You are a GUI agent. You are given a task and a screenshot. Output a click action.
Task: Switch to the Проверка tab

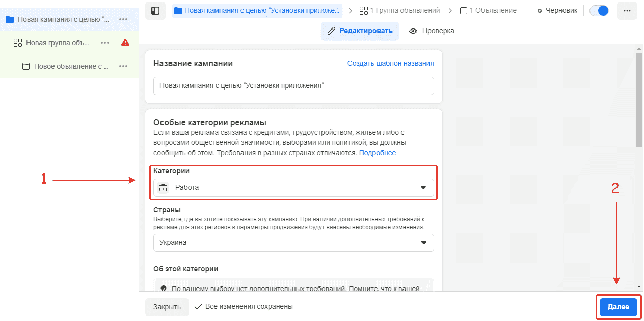432,31
